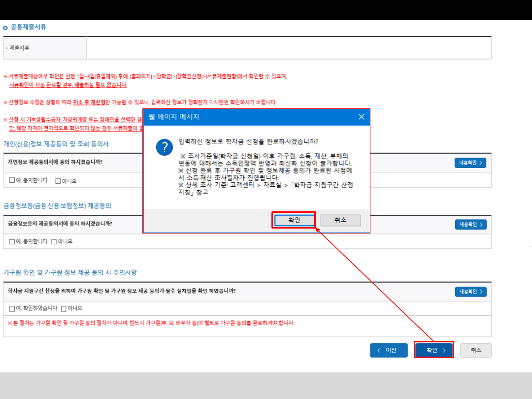The height and width of the screenshot is (399, 532).
Task: Close the web page message dialog
Action: click(361, 117)
